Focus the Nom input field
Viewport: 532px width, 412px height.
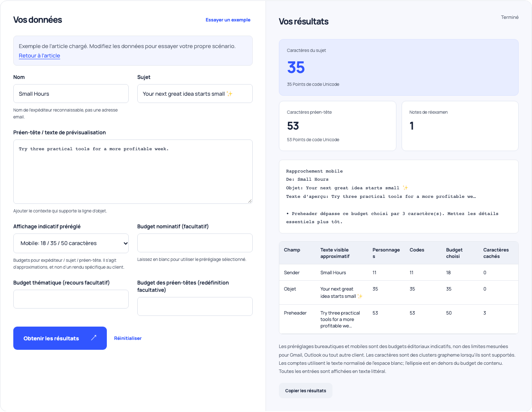point(71,94)
